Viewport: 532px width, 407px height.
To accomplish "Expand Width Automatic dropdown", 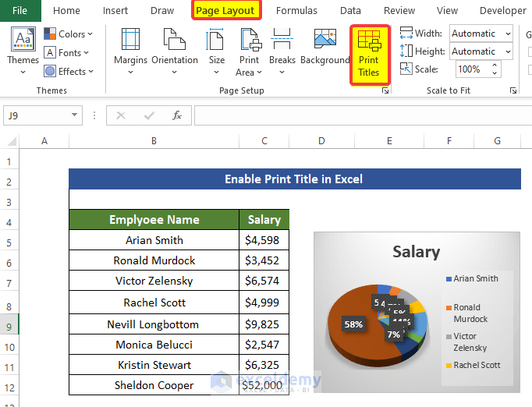I will (x=508, y=34).
